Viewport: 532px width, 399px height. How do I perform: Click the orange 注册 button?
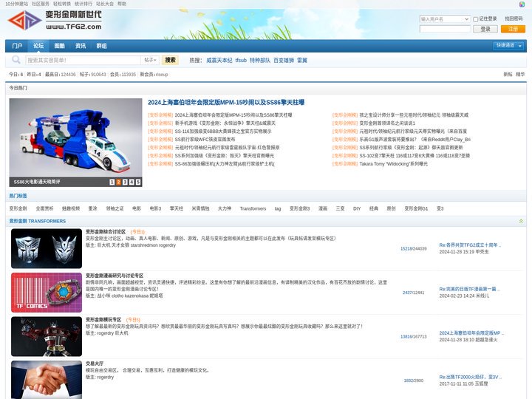(513, 29)
